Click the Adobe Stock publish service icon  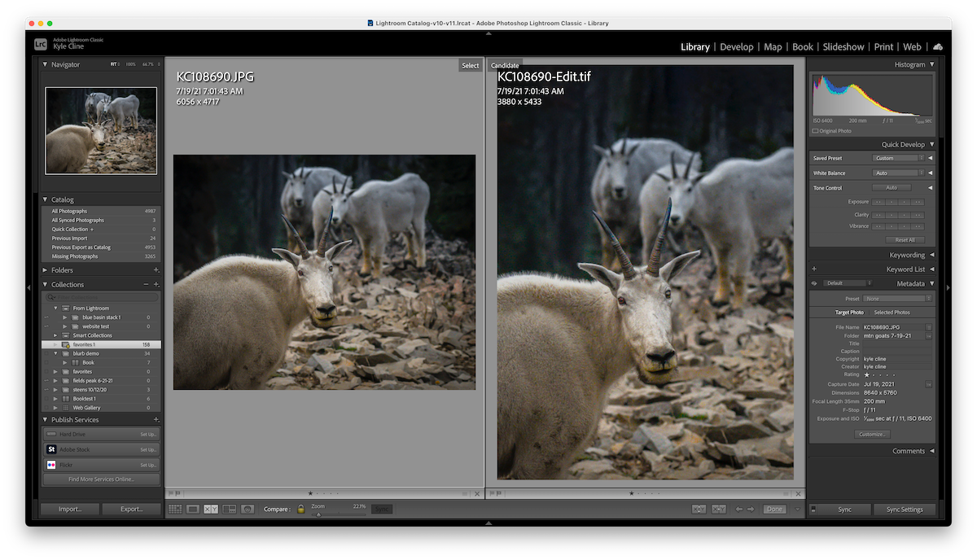[x=51, y=449]
